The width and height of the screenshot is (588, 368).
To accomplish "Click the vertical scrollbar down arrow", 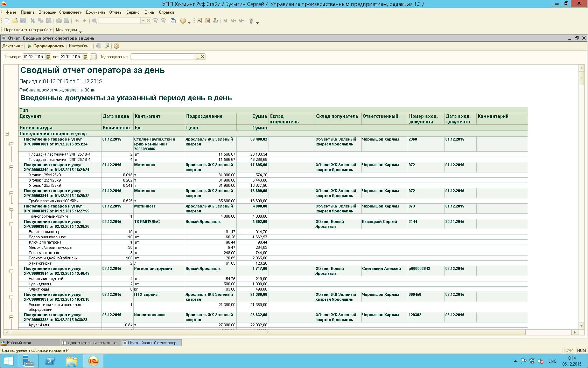I will [x=581, y=326].
